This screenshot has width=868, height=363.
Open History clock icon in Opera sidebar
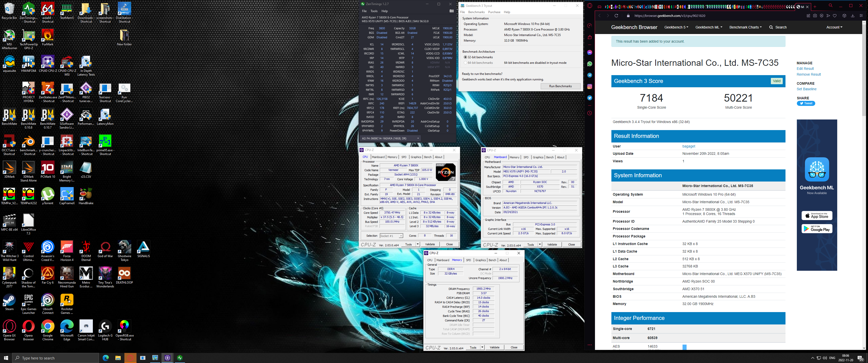[590, 113]
